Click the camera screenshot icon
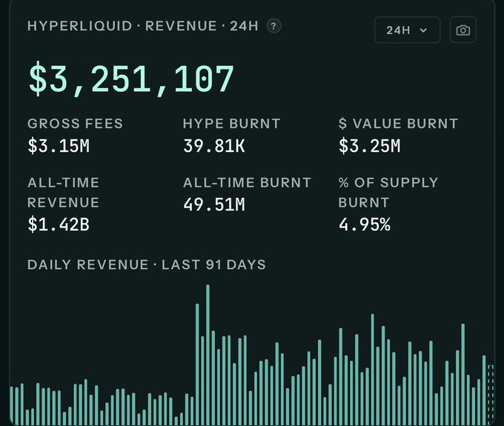The height and width of the screenshot is (426, 504). [x=462, y=30]
